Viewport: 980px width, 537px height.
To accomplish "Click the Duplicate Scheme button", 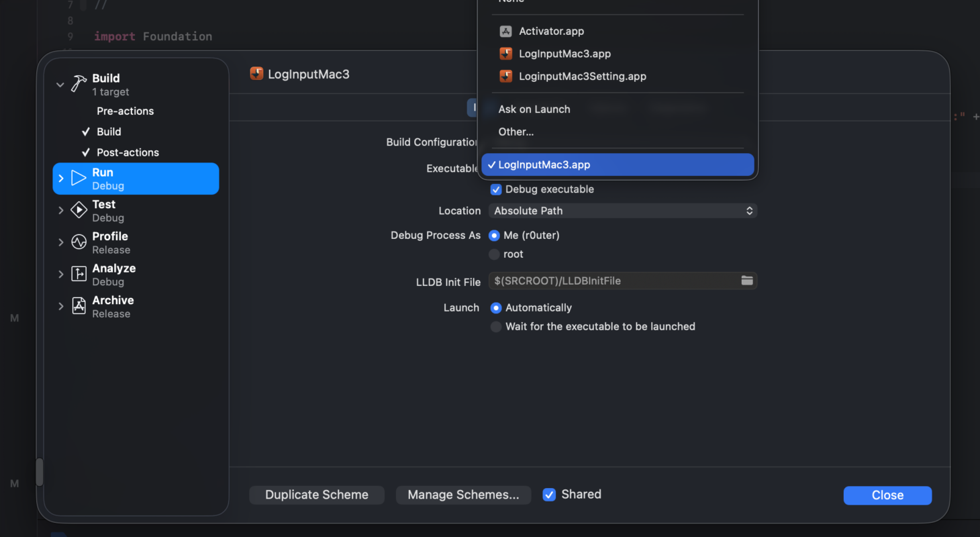I will (x=317, y=495).
